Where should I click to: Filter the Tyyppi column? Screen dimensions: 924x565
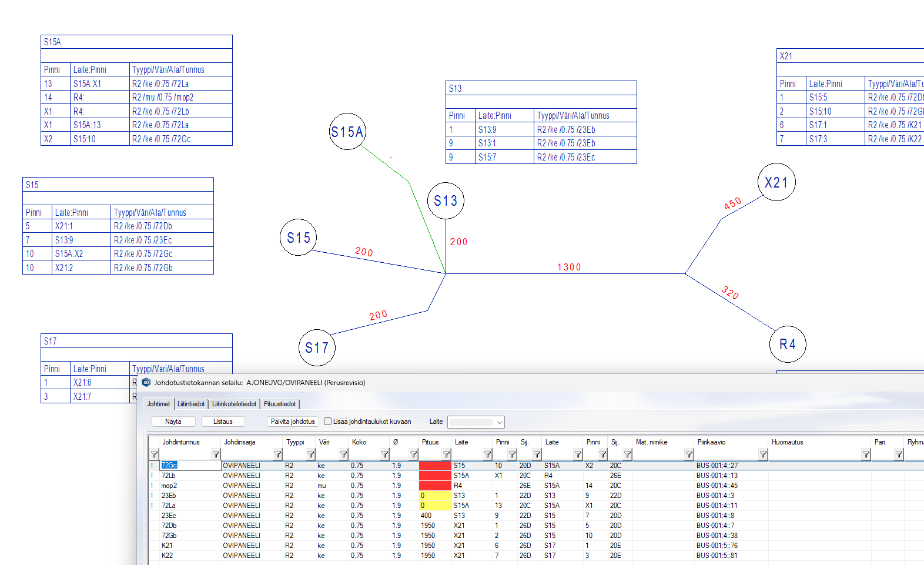pos(310,454)
